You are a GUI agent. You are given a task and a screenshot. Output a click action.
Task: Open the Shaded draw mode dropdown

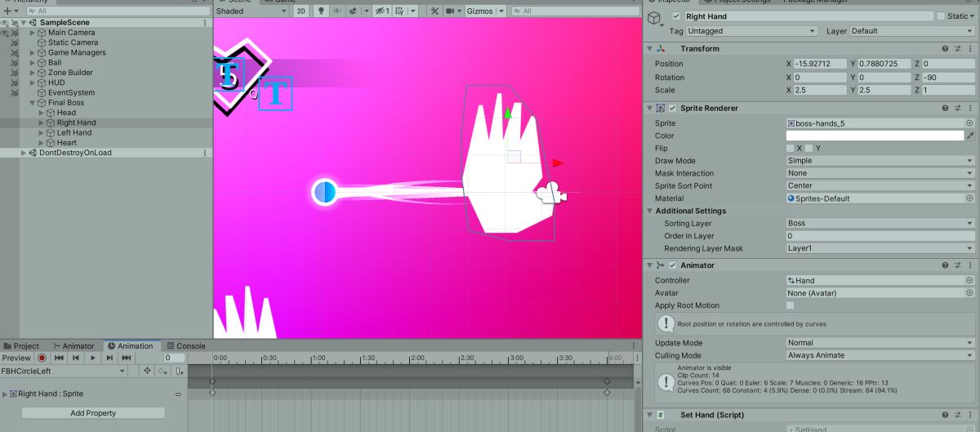pos(252,11)
